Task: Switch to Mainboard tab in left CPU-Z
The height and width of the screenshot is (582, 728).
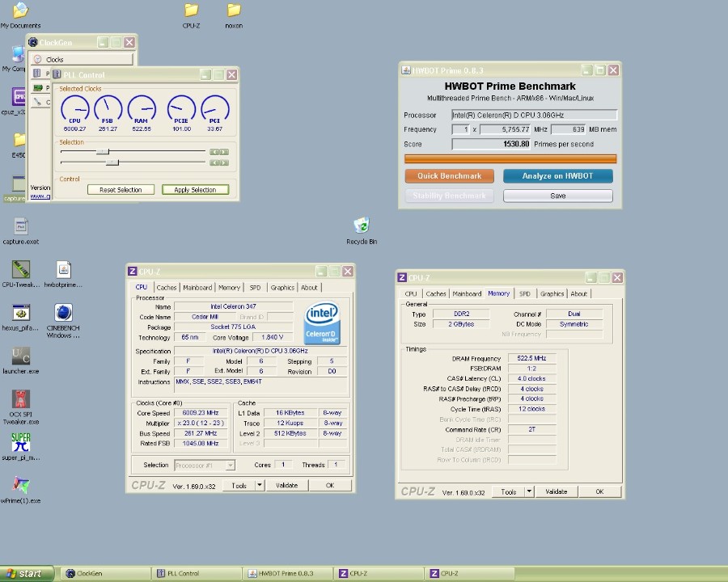Action: coord(197,288)
